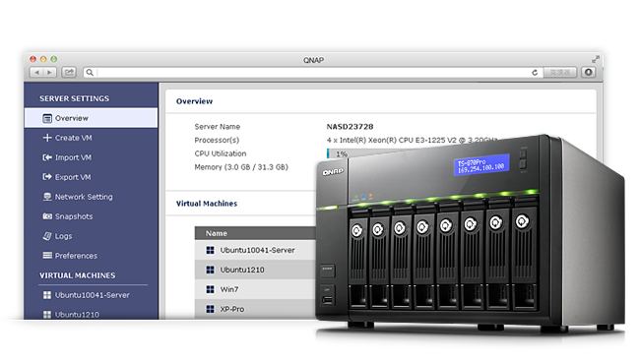Click the Ubuntu1210 row in the table
The image size is (640, 364).
point(256,270)
